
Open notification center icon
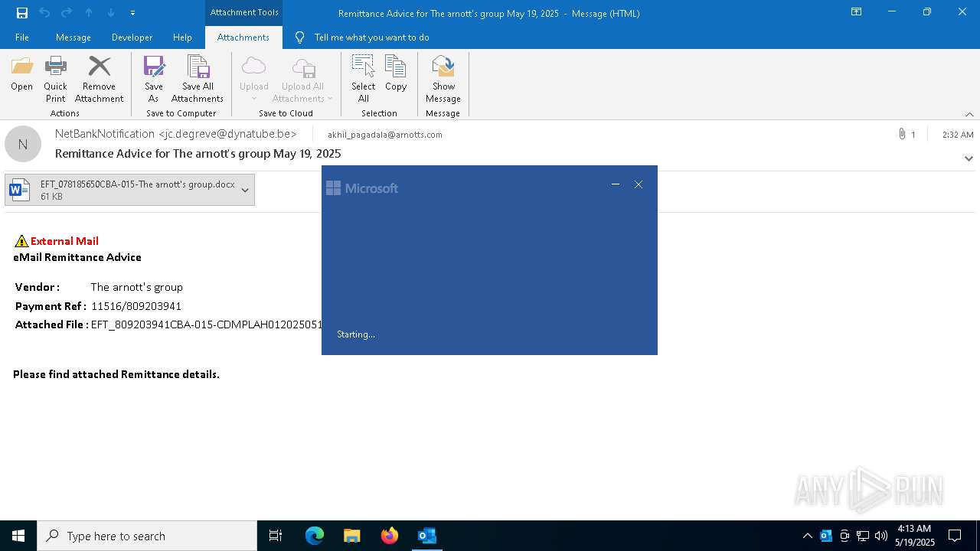[955, 536]
